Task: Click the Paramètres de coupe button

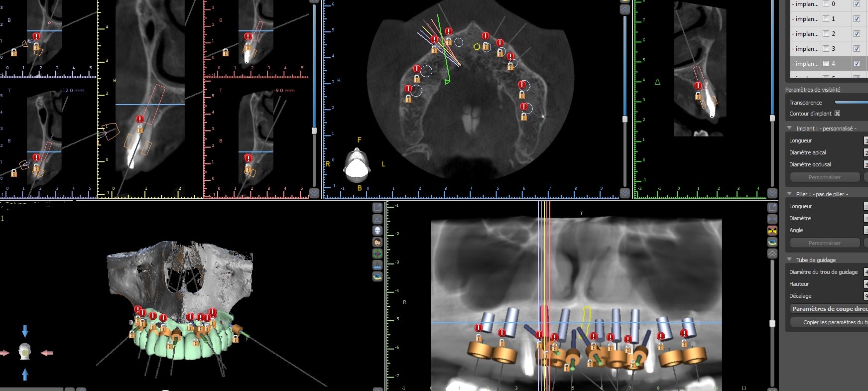Action: 829,309
